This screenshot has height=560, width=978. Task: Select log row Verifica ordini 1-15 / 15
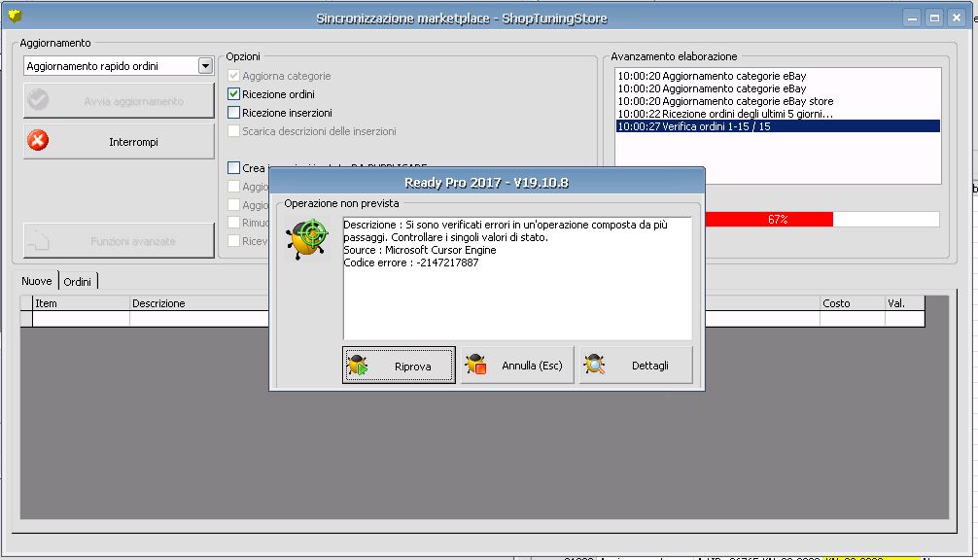click(x=778, y=126)
